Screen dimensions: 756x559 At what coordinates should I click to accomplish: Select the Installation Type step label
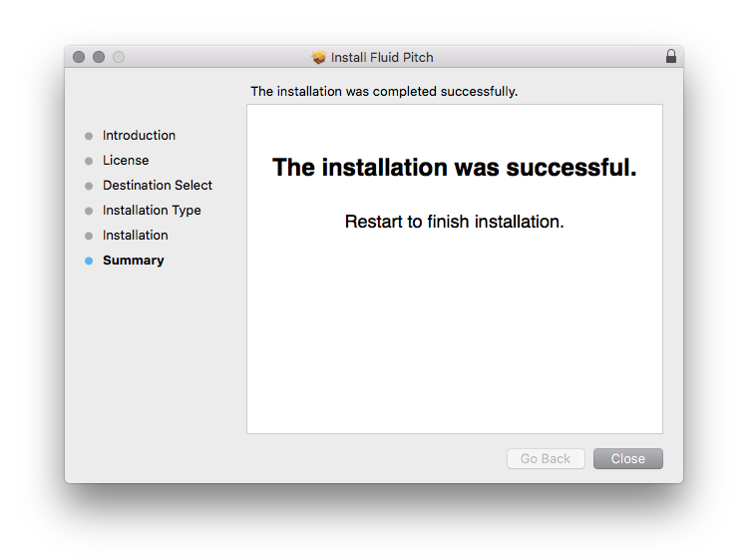[x=152, y=211]
